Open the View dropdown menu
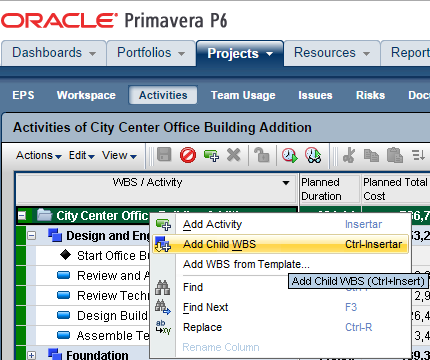This screenshot has height=360, width=430. tap(119, 155)
